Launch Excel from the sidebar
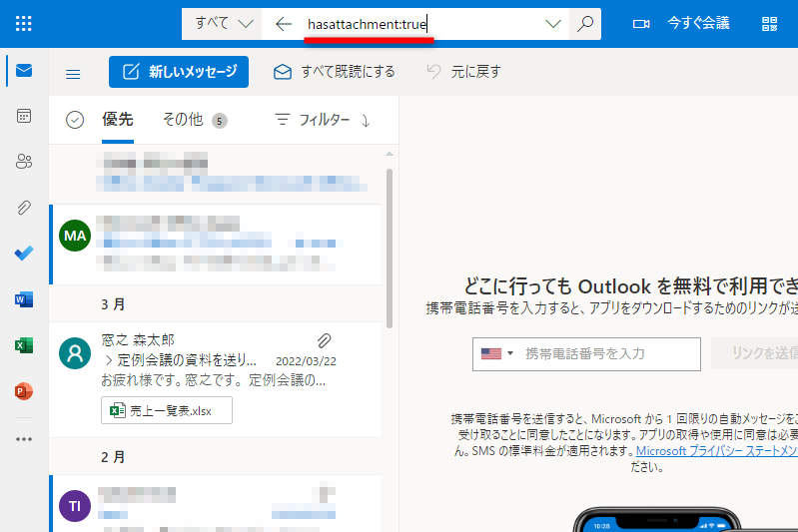Image resolution: width=798 pixels, height=532 pixels. (24, 345)
